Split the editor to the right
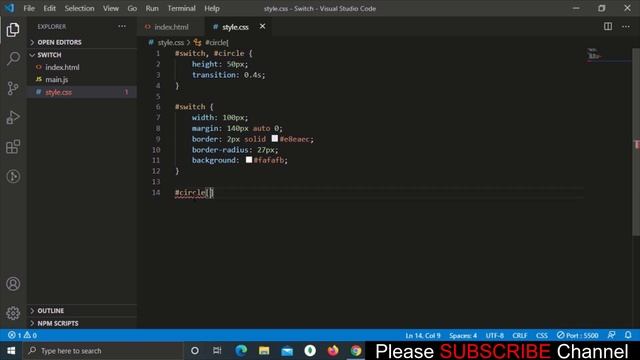 [608, 27]
